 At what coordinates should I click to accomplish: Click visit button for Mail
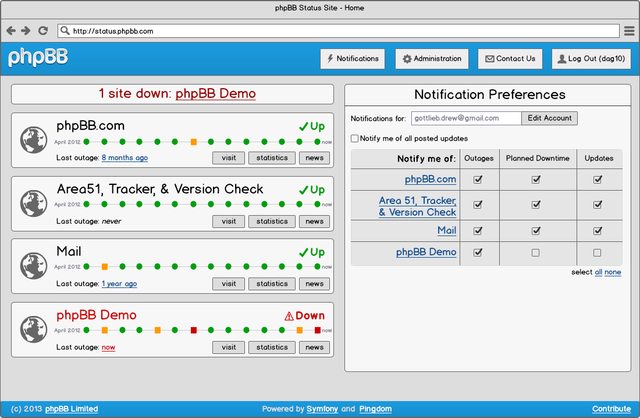[229, 284]
